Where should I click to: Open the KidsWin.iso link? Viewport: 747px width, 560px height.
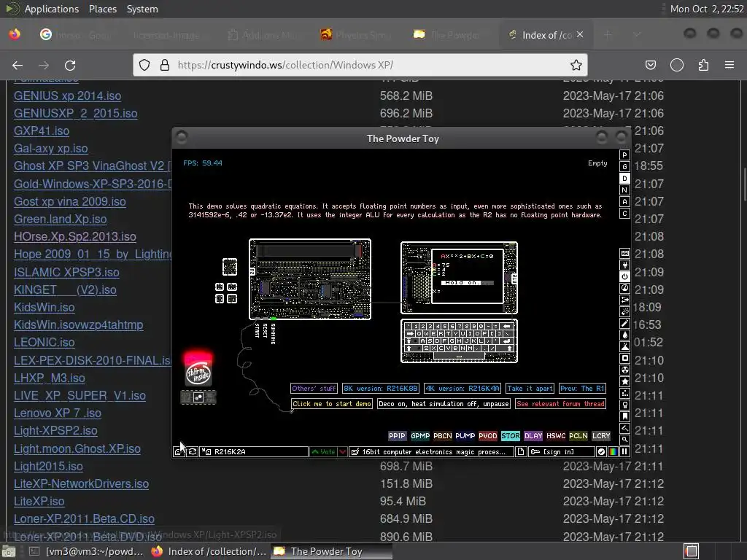coord(44,307)
